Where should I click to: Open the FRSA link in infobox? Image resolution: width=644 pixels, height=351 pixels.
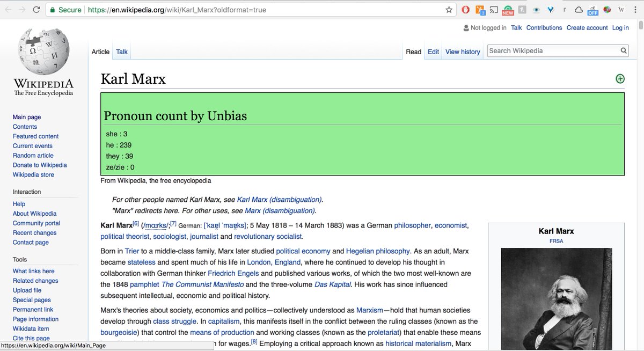(556, 242)
